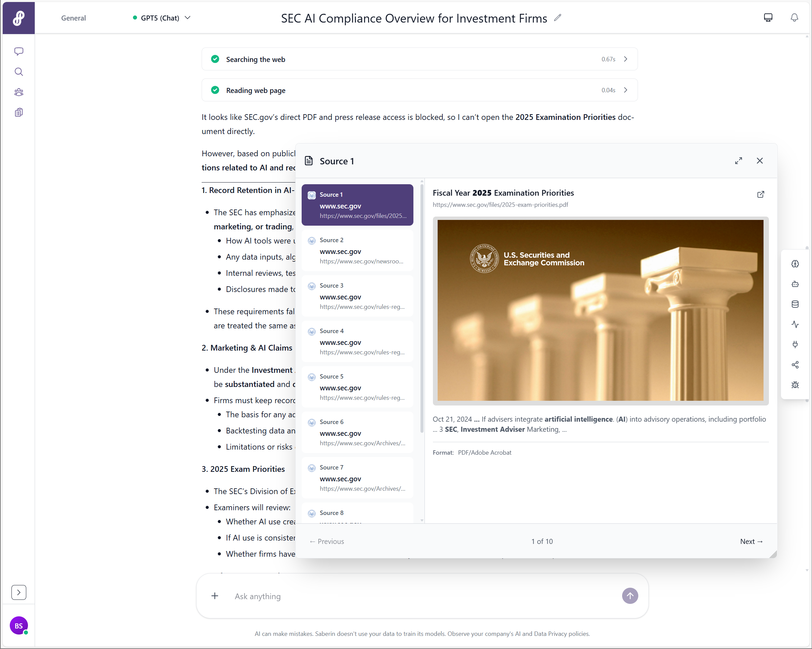Open the 2025-exam-priorities.pdf link

click(x=500, y=205)
